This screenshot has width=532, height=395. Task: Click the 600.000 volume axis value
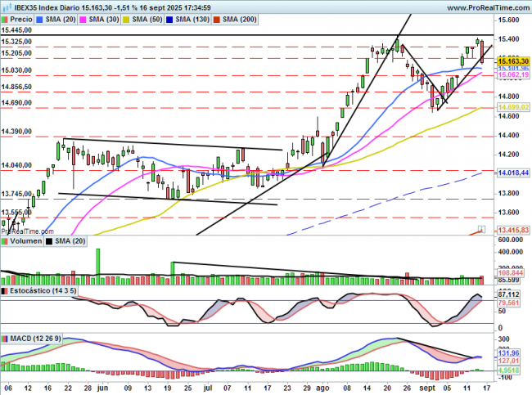tap(510, 240)
